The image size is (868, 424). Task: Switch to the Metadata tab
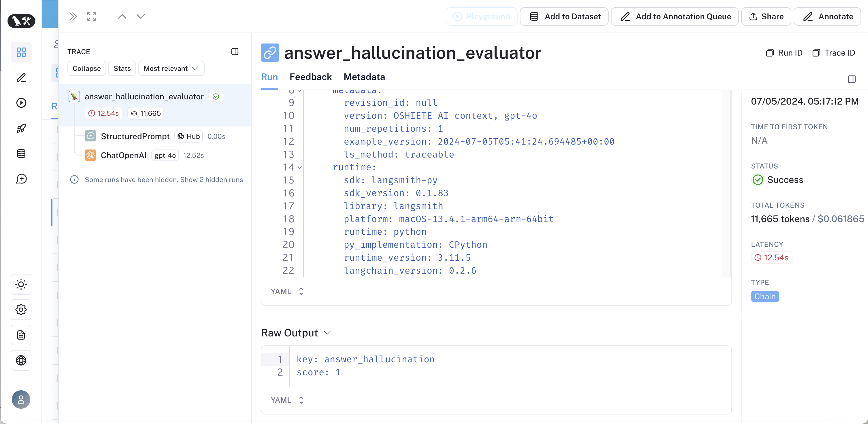pyautogui.click(x=364, y=77)
